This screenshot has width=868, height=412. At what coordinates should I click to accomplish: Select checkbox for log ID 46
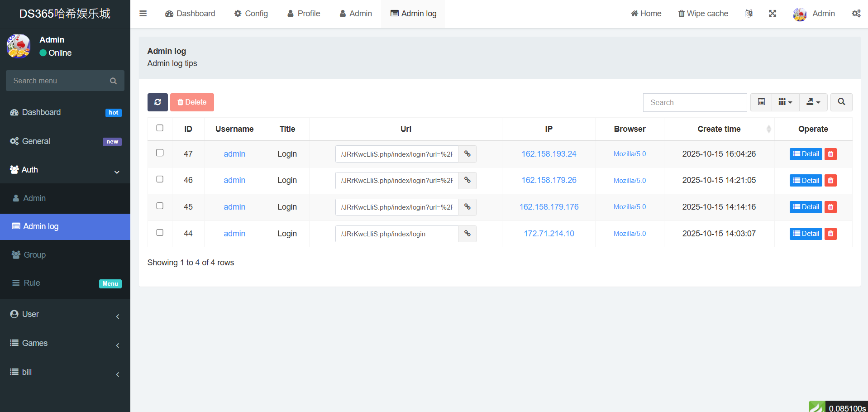(x=160, y=179)
